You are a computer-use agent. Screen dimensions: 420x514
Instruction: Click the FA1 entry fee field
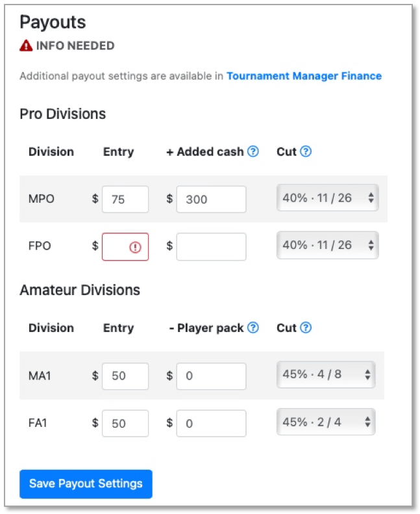125,424
